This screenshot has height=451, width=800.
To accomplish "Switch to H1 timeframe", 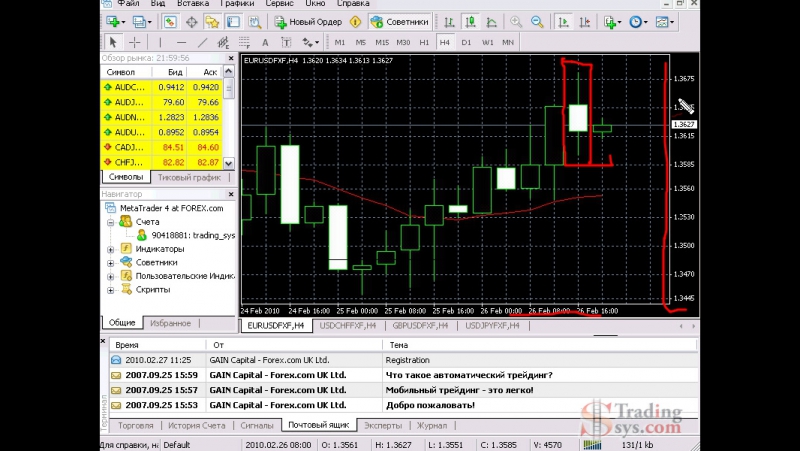I will point(424,42).
